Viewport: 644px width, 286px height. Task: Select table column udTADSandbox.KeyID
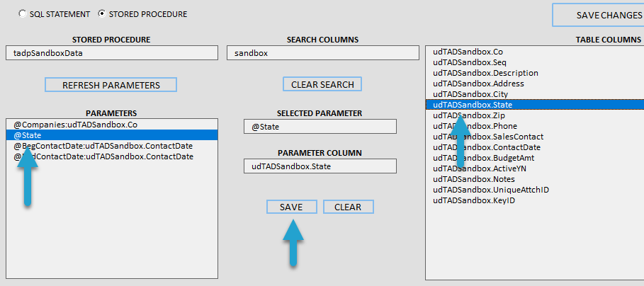[535, 200]
